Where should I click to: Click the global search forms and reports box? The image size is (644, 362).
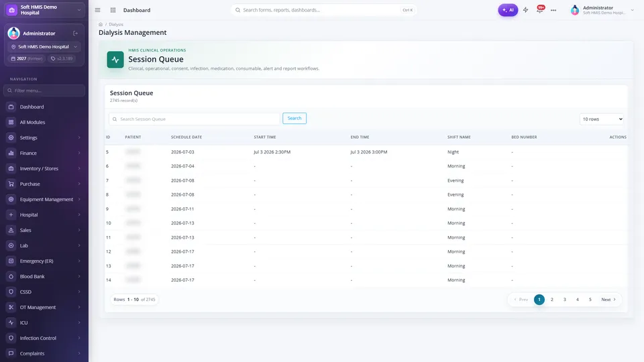click(x=323, y=10)
